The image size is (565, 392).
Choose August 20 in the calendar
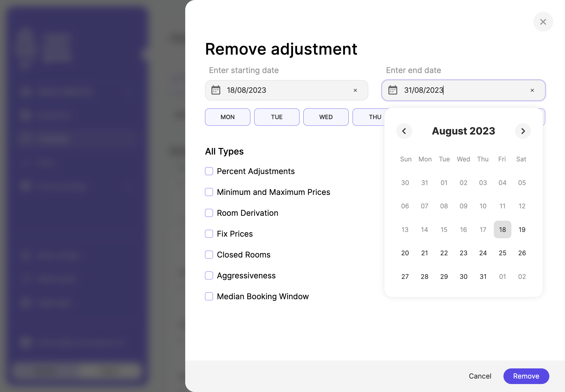(x=405, y=253)
